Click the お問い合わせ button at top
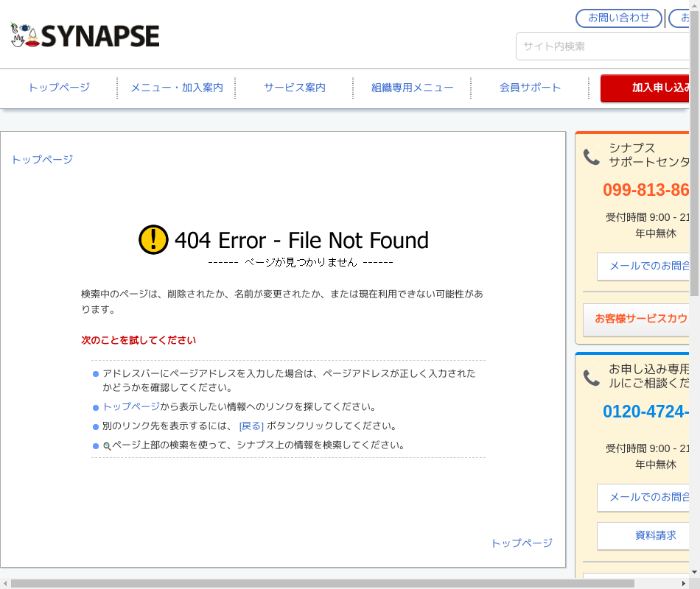The width and height of the screenshot is (700, 589). coord(618,18)
